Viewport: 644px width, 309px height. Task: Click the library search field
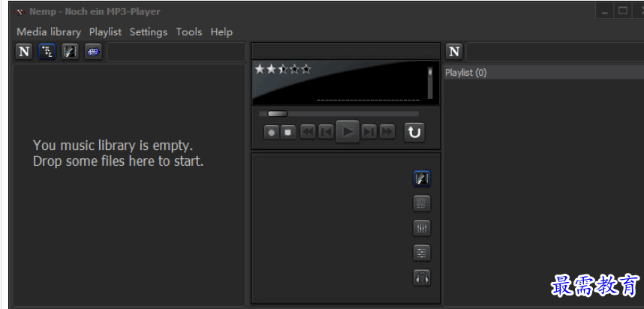click(x=176, y=52)
